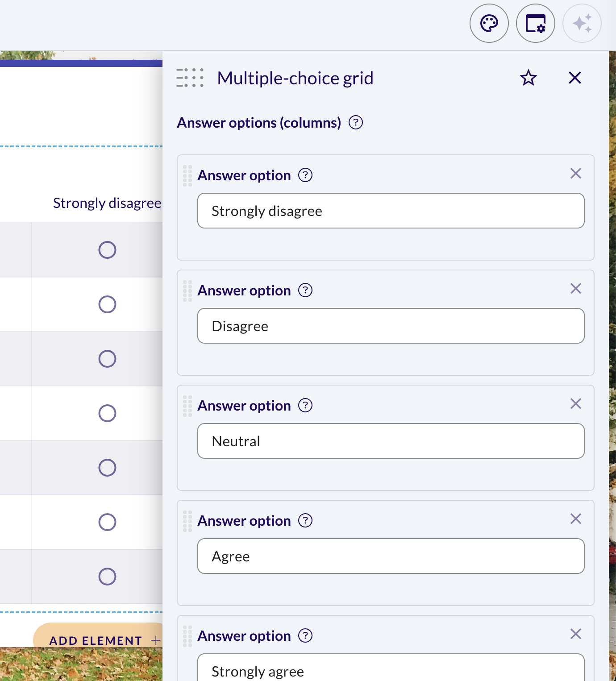Show help for Agree answer option

pos(305,520)
